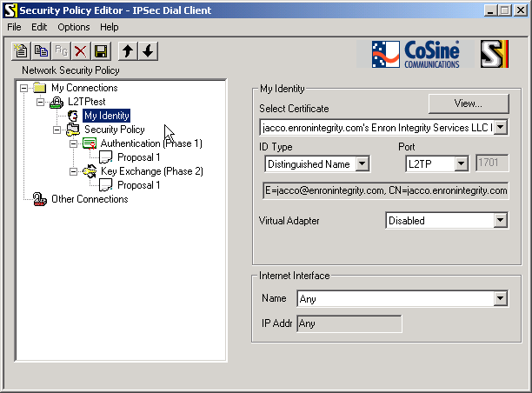Select Authentication (Phase 1) tree label
The height and width of the screenshot is (393, 532).
point(151,143)
